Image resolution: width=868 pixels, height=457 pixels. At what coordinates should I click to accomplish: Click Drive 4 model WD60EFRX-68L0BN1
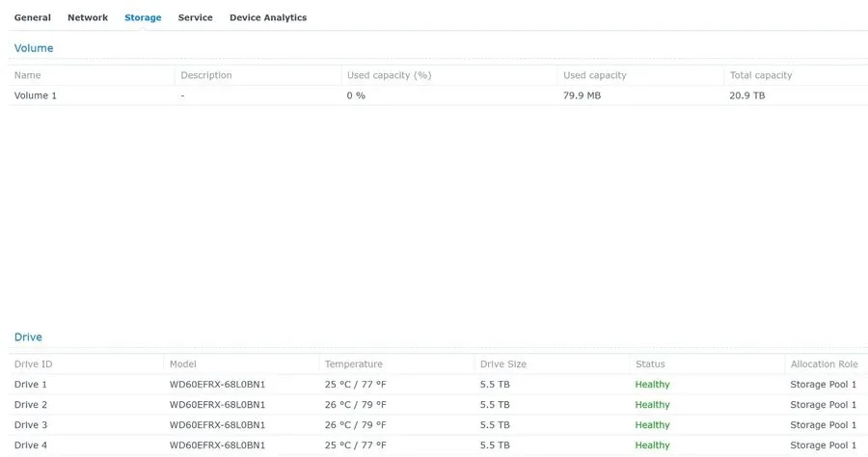(x=217, y=445)
